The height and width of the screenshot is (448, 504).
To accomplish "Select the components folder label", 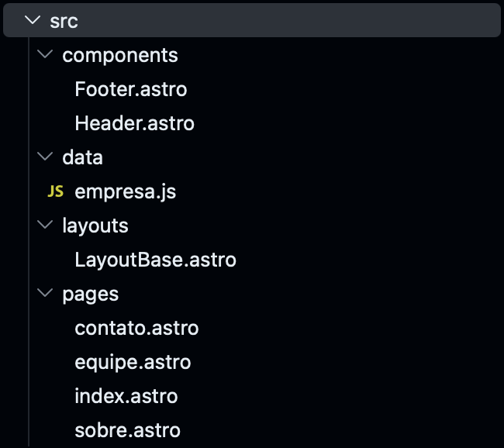I will point(120,56).
